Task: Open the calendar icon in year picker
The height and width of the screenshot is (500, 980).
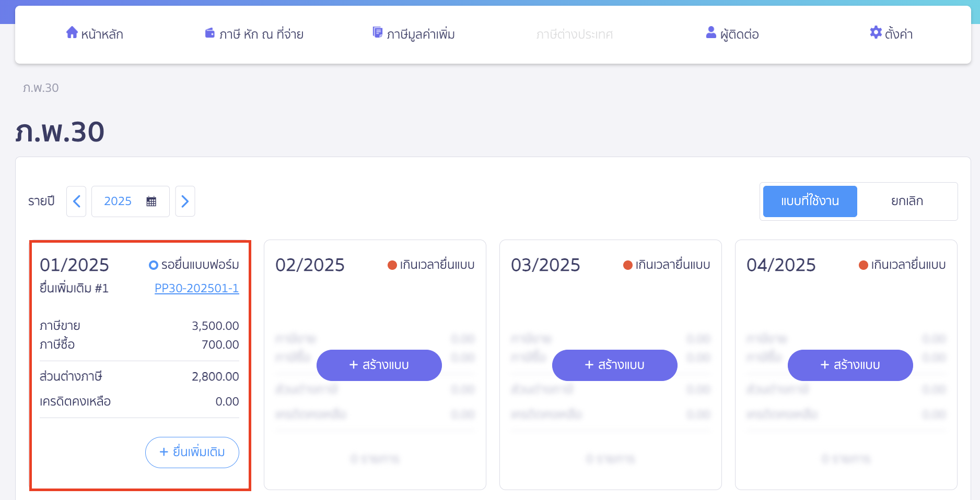Action: [x=151, y=201]
